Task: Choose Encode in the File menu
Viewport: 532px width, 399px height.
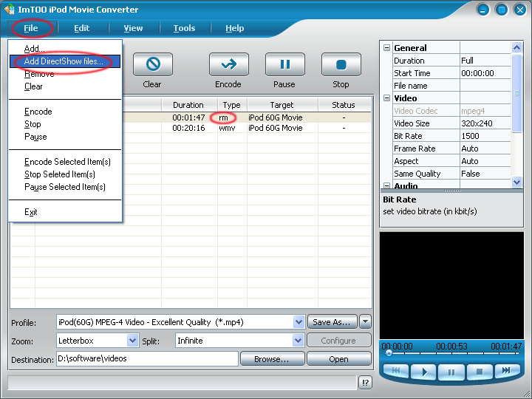Action: [x=65, y=112]
